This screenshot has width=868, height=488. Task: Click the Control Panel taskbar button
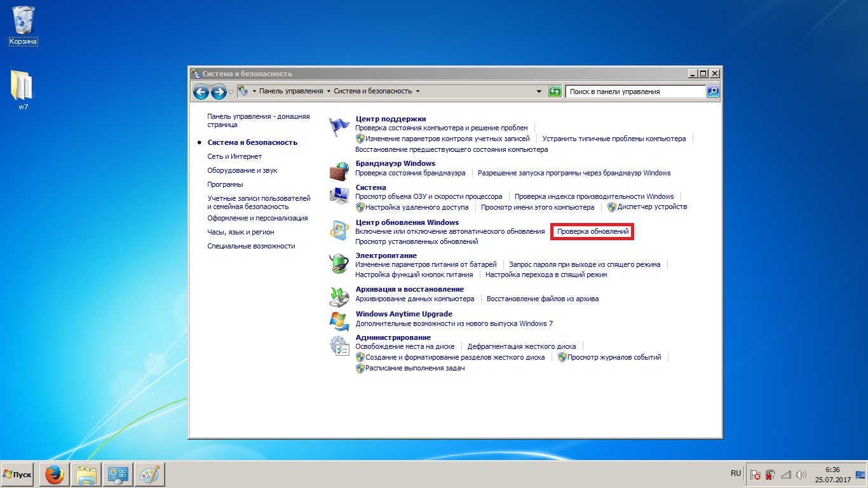pos(118,475)
